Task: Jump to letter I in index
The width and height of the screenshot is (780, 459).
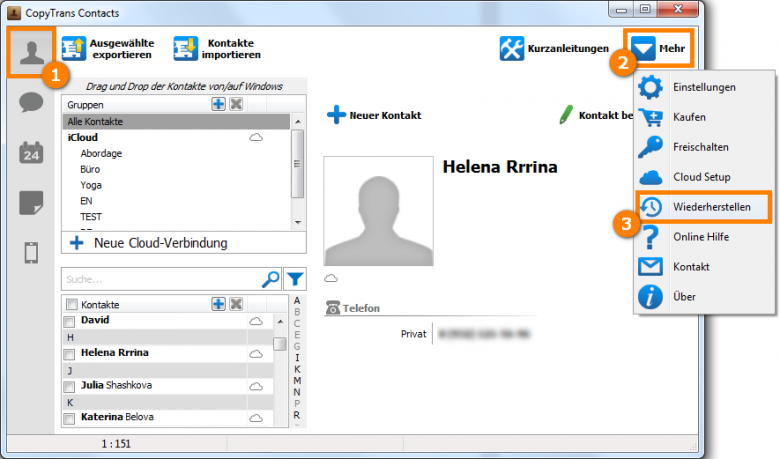Action: tap(297, 358)
